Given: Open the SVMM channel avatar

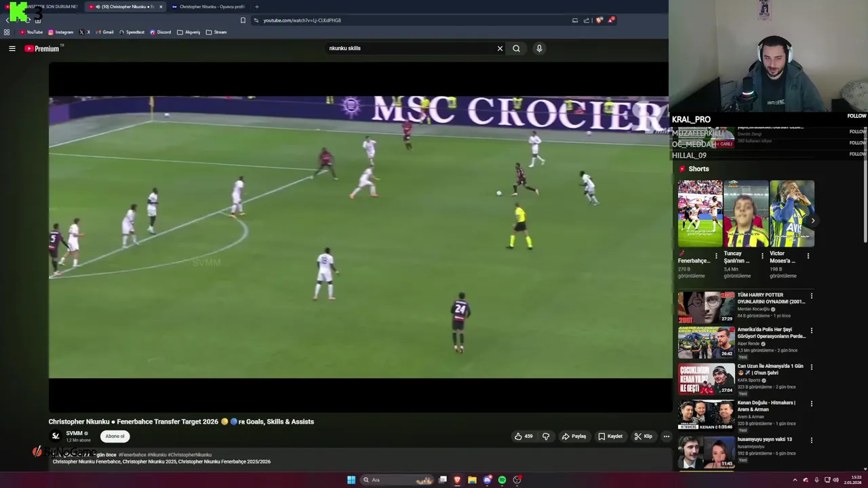Looking at the screenshot, I should pyautogui.click(x=56, y=436).
